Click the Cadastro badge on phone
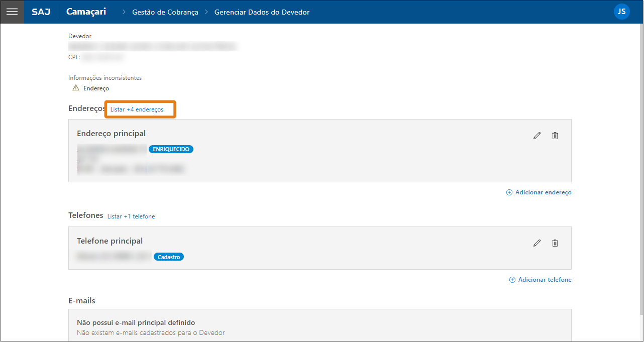 pos(169,257)
